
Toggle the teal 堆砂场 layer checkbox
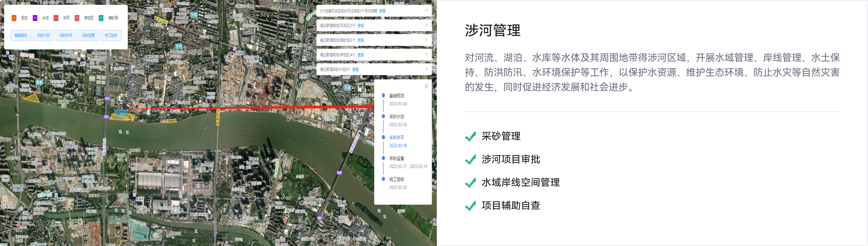tap(101, 18)
